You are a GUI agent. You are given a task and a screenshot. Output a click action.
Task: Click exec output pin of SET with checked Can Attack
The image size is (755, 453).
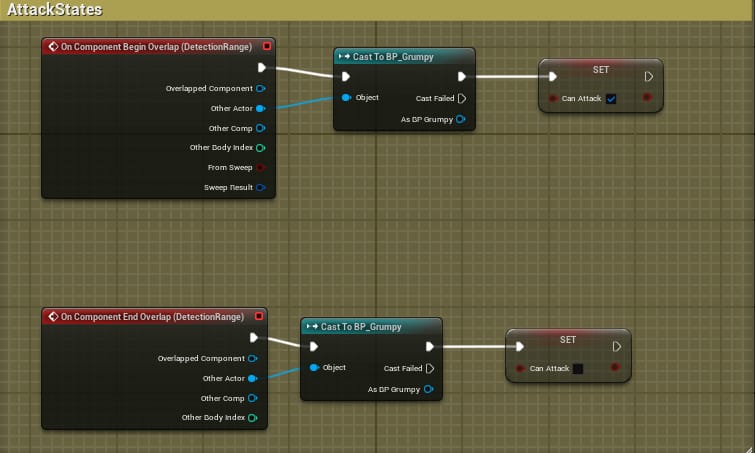(648, 76)
